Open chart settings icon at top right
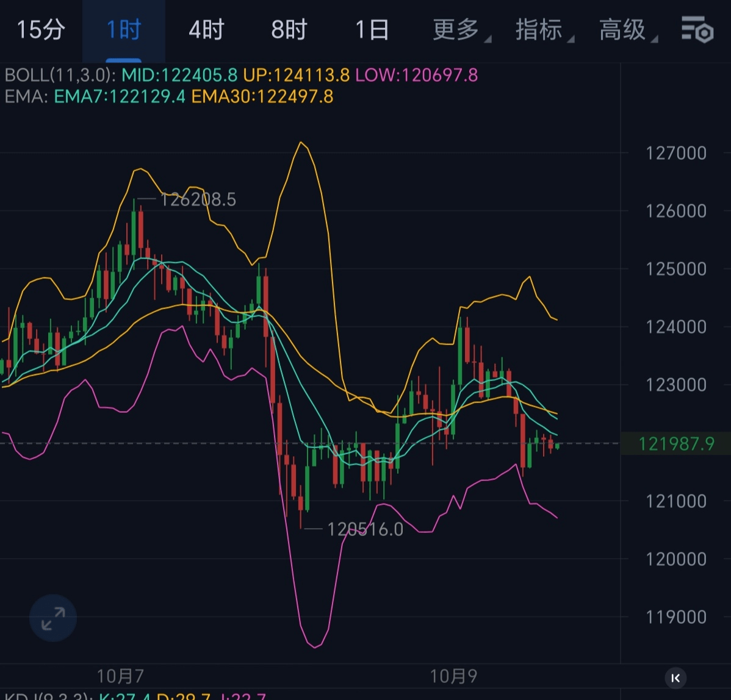 pyautogui.click(x=697, y=29)
